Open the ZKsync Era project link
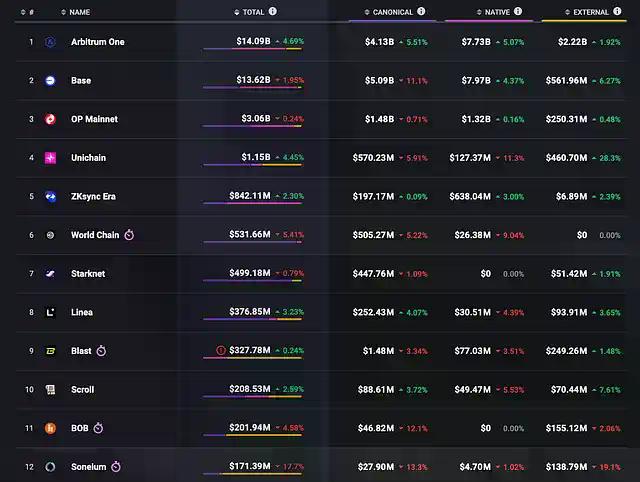The height and width of the screenshot is (482, 640). (x=93, y=197)
